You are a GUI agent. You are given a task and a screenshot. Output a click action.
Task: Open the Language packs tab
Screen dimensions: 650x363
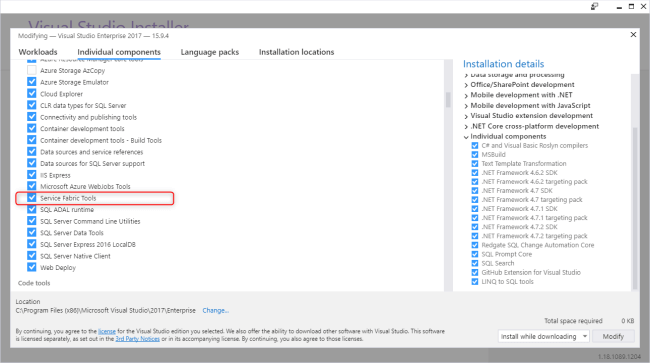coord(210,52)
